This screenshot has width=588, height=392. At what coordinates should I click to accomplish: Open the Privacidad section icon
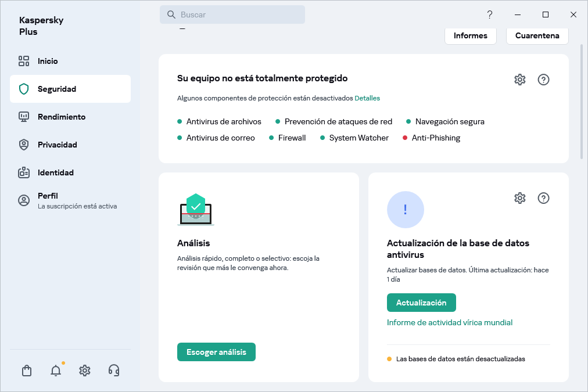[x=24, y=144]
